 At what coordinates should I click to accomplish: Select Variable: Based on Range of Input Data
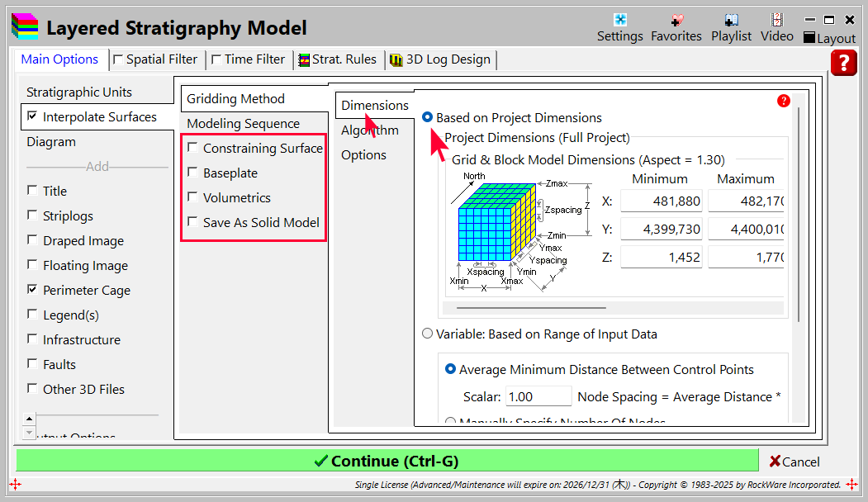pyautogui.click(x=427, y=334)
